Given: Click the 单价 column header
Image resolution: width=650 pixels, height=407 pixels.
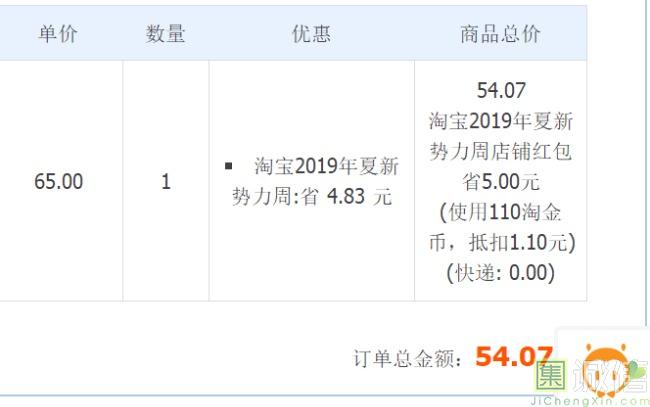Looking at the screenshot, I should pos(58,33).
